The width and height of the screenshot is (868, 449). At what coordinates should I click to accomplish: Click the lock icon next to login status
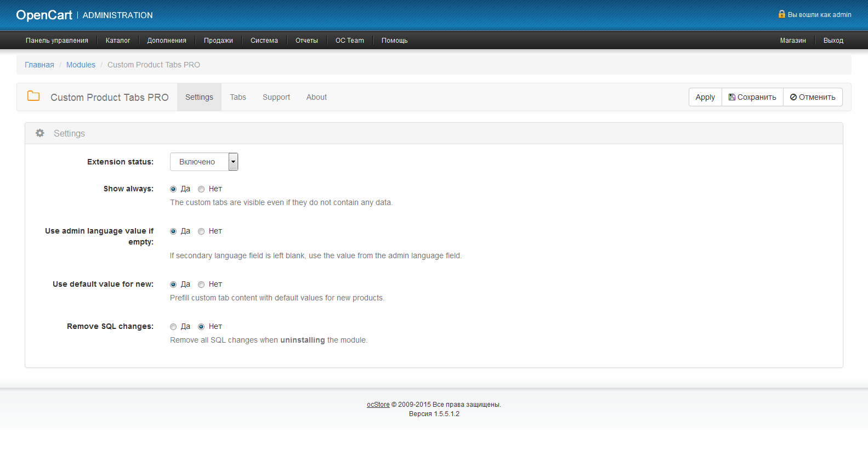pos(782,14)
